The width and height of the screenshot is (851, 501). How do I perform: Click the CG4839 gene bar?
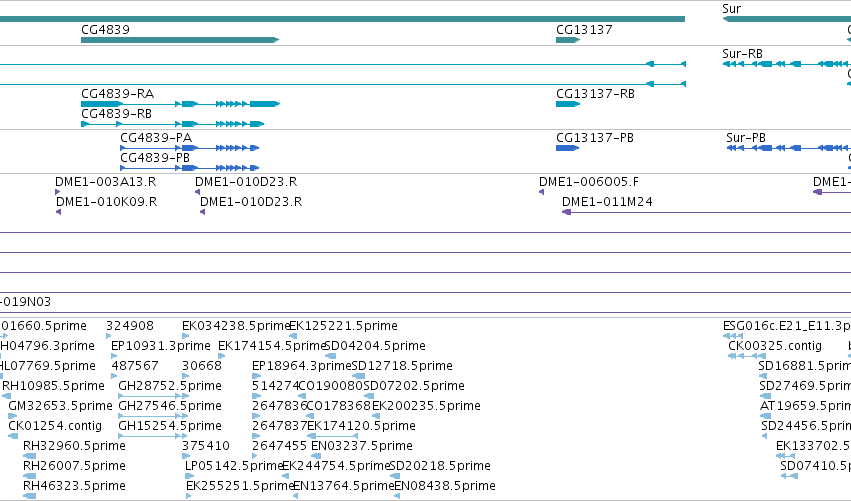(180, 40)
